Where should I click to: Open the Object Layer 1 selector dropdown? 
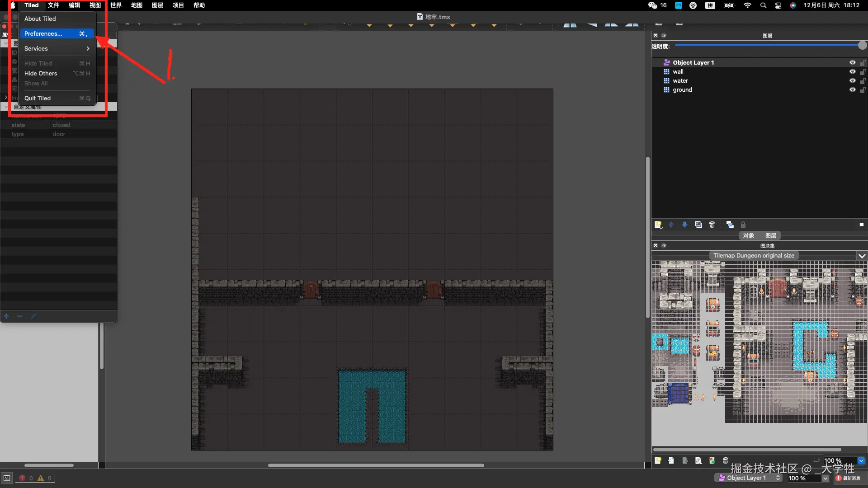click(749, 478)
